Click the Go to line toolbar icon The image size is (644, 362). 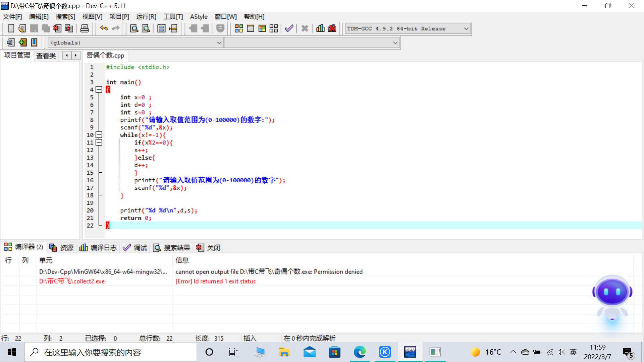[x=173, y=28]
